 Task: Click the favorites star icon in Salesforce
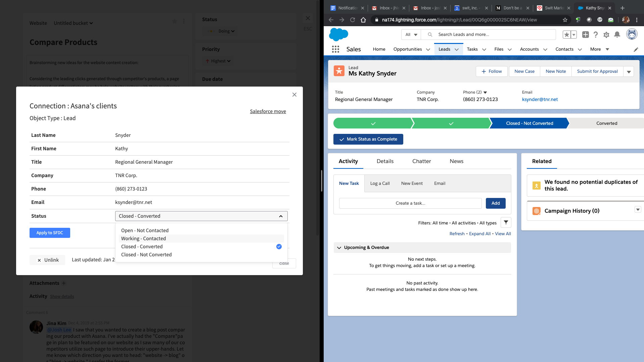(567, 35)
